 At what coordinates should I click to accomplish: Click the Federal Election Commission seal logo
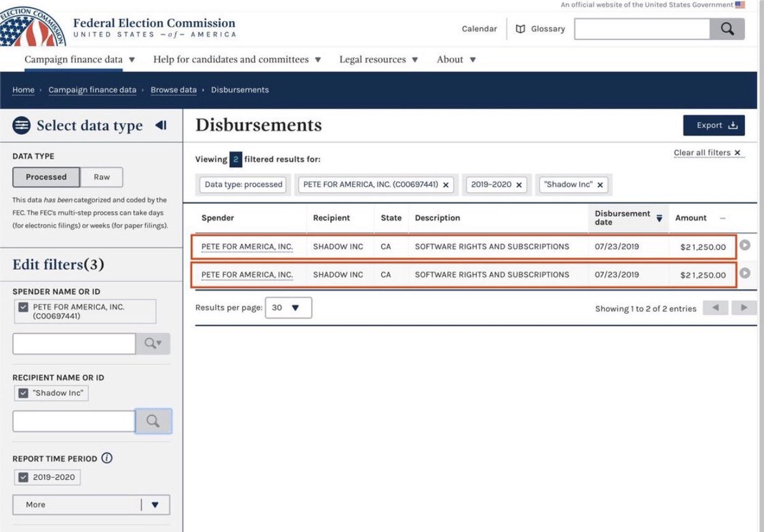(32, 25)
